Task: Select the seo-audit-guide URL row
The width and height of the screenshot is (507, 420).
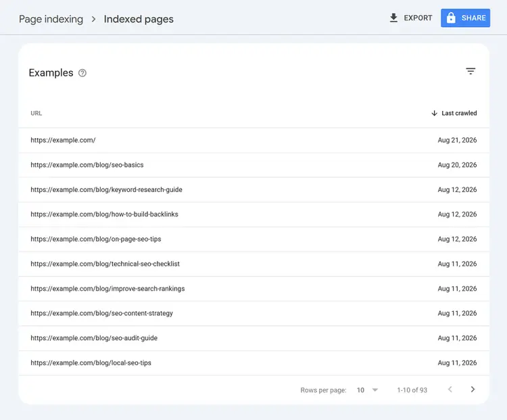Action: [x=254, y=338]
